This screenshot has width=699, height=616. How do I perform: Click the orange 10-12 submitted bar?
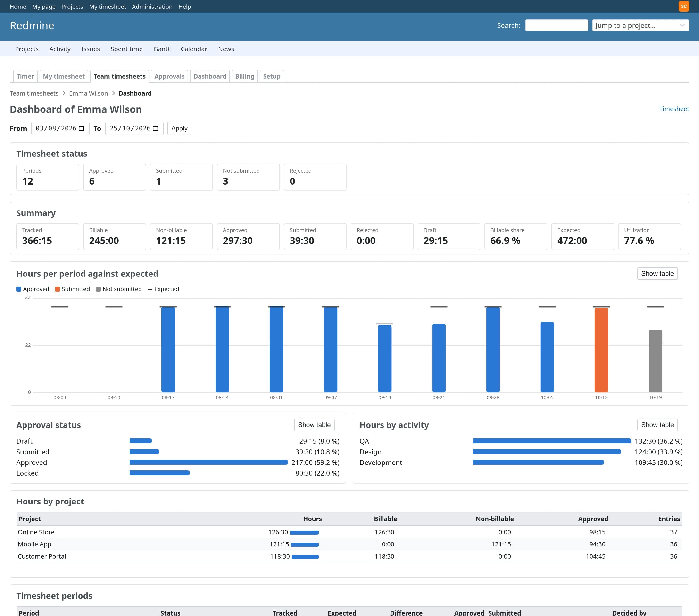coord(601,350)
